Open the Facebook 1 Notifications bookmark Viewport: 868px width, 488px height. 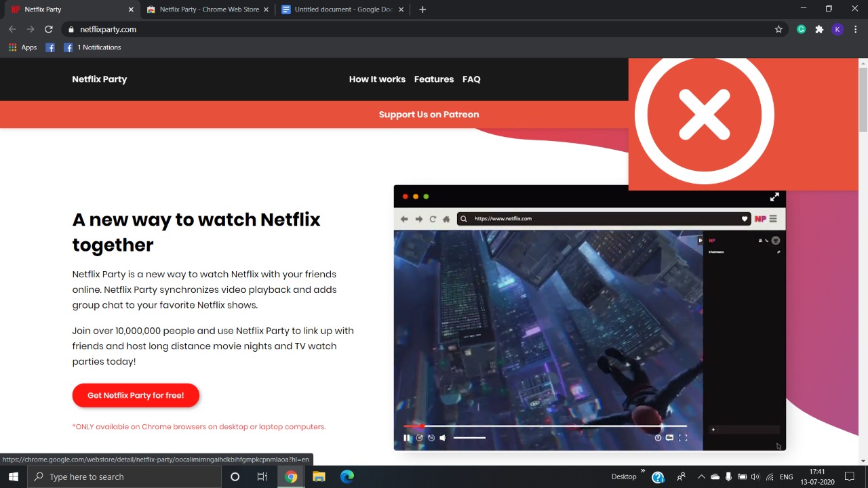tap(92, 47)
